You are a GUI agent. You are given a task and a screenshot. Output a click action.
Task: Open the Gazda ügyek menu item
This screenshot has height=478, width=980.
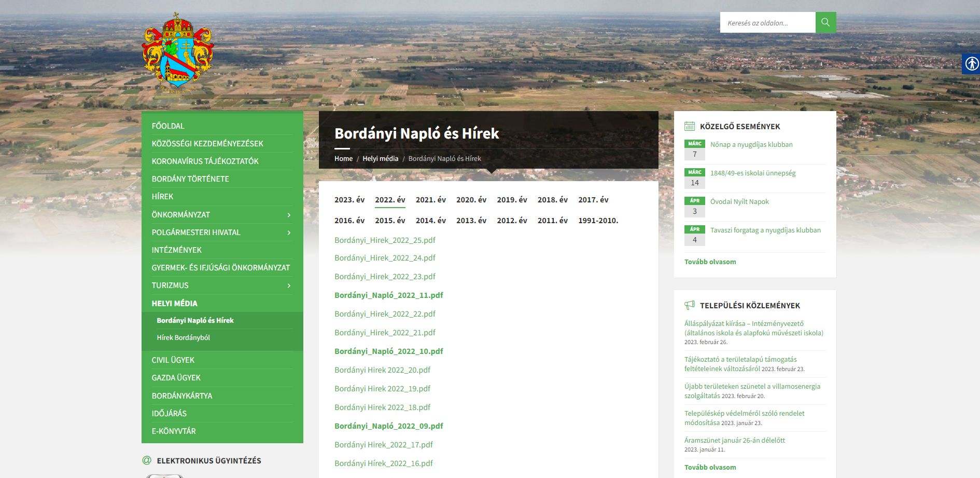click(176, 377)
